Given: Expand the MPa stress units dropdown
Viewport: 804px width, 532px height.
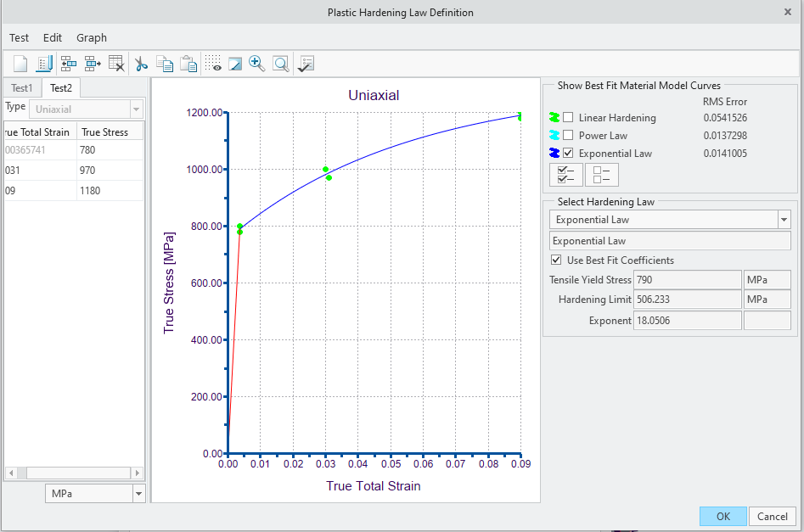Looking at the screenshot, I should point(138,493).
